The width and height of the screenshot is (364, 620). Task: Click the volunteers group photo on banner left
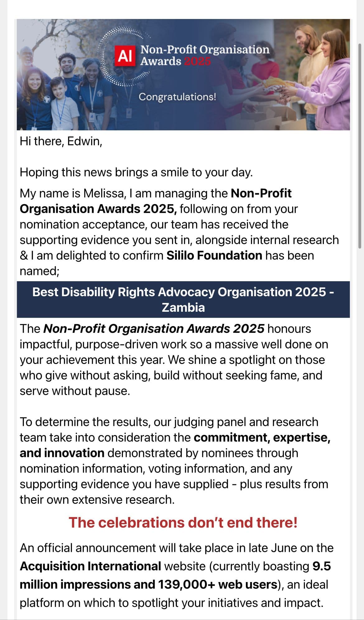tap(62, 90)
